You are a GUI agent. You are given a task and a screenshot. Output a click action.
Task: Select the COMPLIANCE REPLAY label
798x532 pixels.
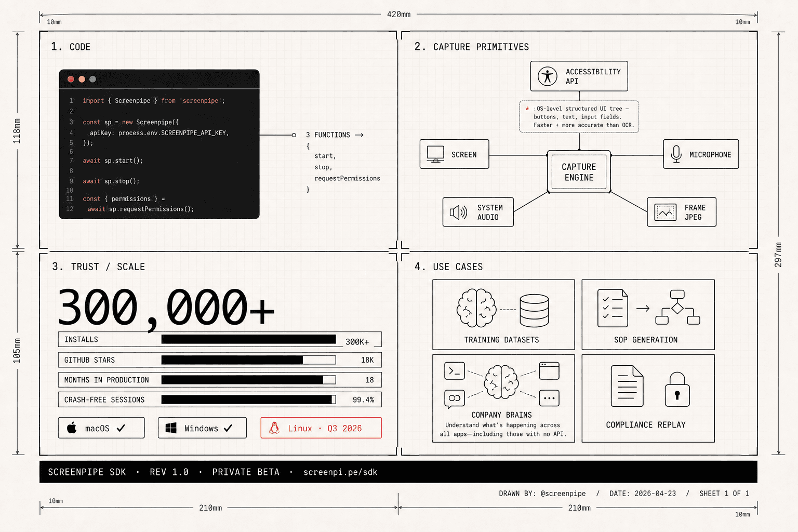[646, 424]
